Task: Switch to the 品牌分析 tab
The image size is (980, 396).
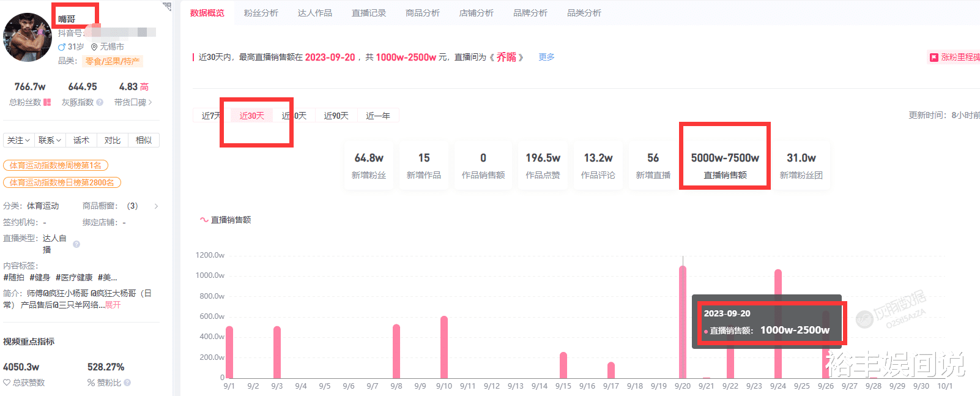Action: click(530, 13)
